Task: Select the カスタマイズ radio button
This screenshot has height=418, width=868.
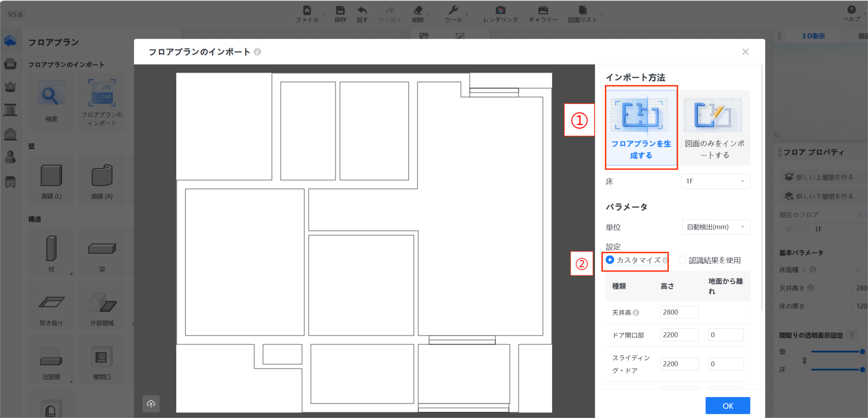Action: pos(610,260)
